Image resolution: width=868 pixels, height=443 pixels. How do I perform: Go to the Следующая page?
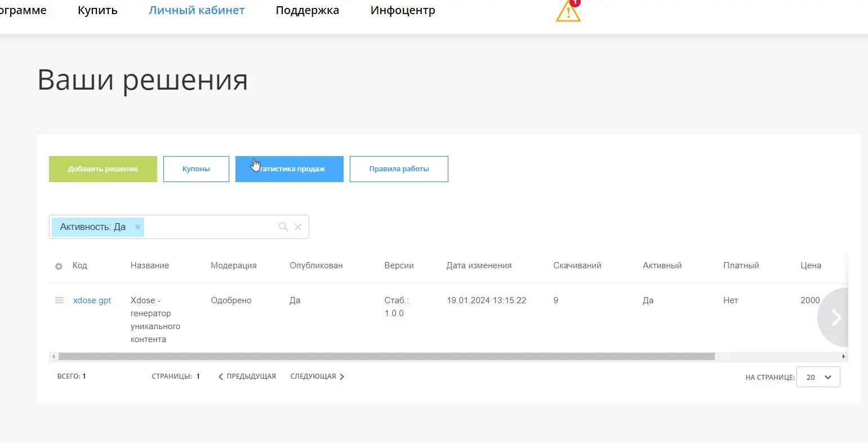(317, 376)
